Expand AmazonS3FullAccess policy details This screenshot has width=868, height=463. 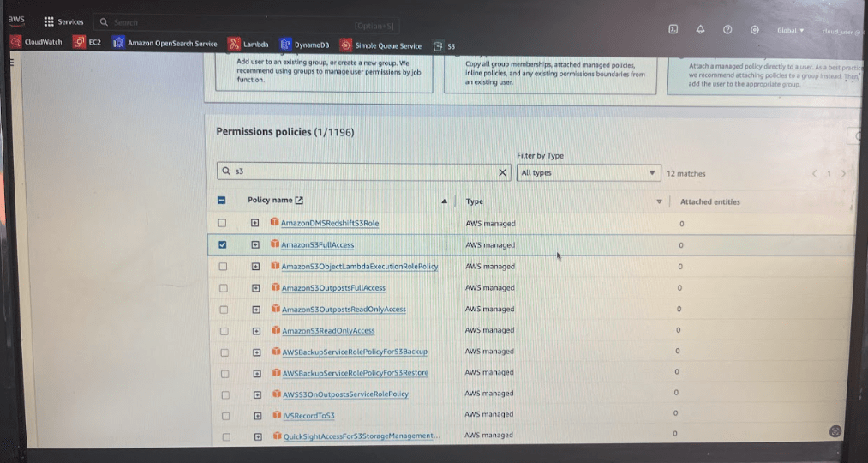(255, 244)
